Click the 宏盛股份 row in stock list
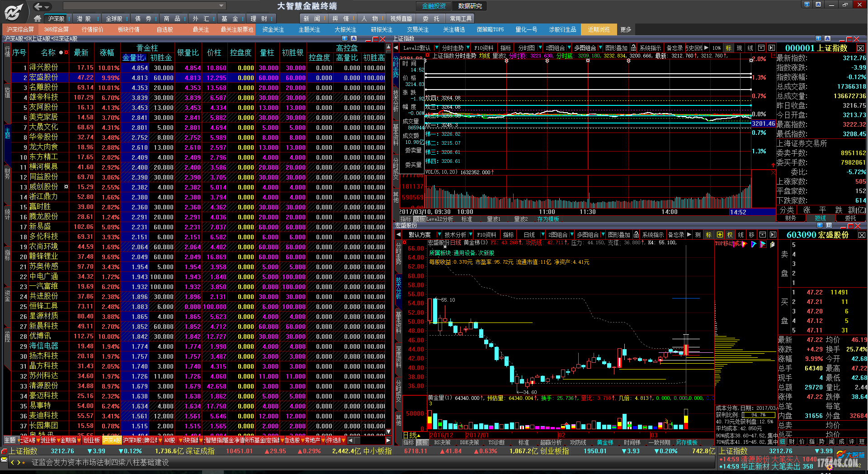This screenshot has width=868, height=474. pos(198,77)
